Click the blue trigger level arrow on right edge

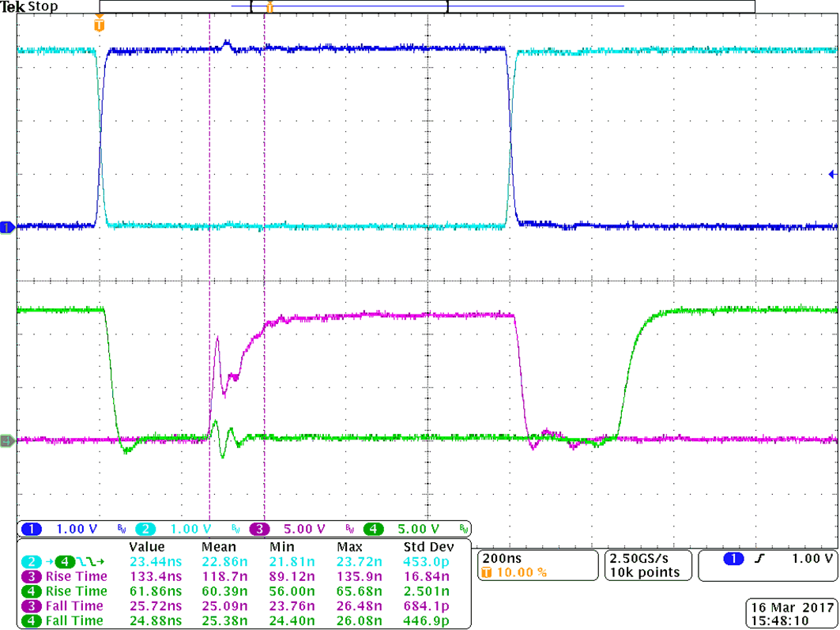click(x=832, y=173)
